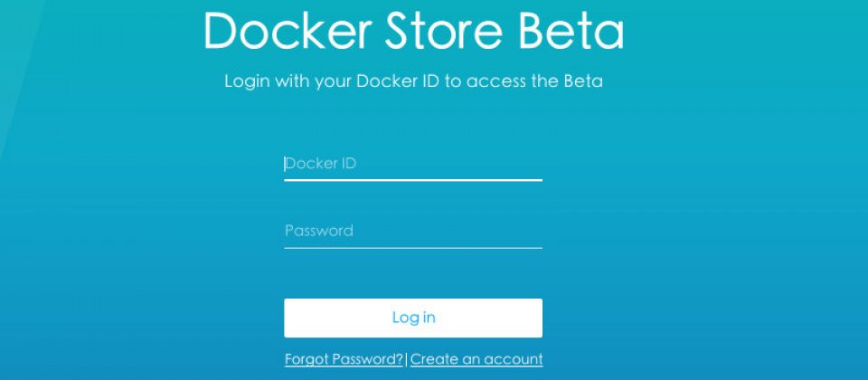The image size is (868, 380).
Task: Follow the Create an account link
Action: point(476,359)
